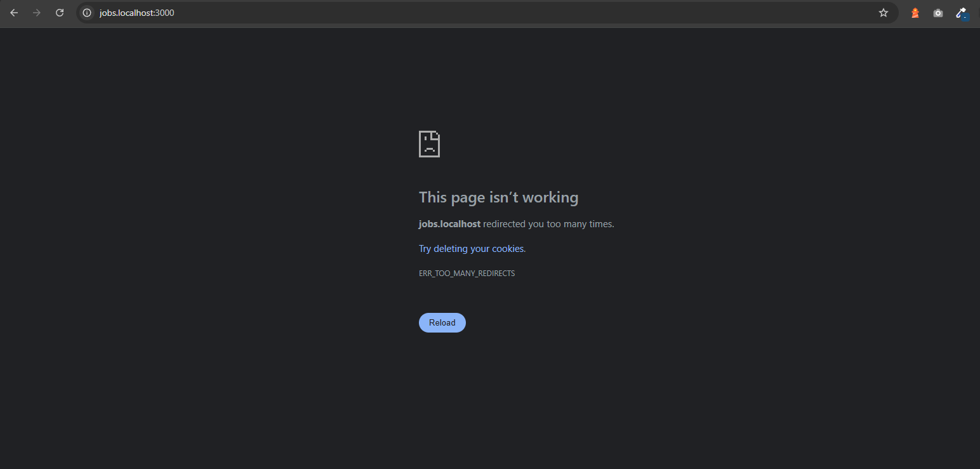The width and height of the screenshot is (980, 469).
Task: Click the 'This page isn't working' heading
Action: point(499,197)
